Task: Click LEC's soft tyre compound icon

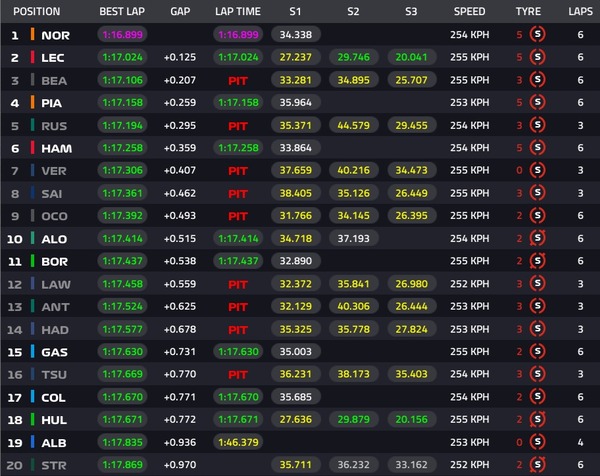Action: (538, 57)
